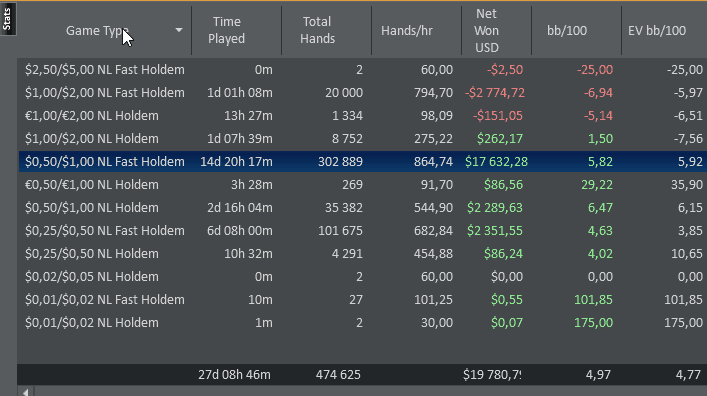Sort by EV bb/100 column header

coord(657,31)
